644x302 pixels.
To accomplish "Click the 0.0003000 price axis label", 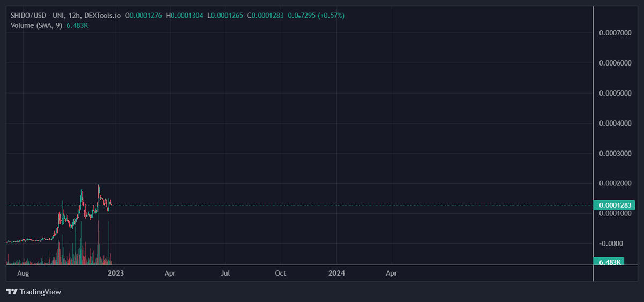I will [615, 154].
